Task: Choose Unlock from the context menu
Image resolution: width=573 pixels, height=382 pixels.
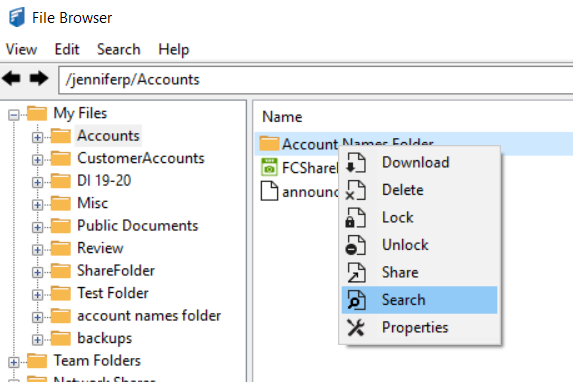Action: (420, 245)
